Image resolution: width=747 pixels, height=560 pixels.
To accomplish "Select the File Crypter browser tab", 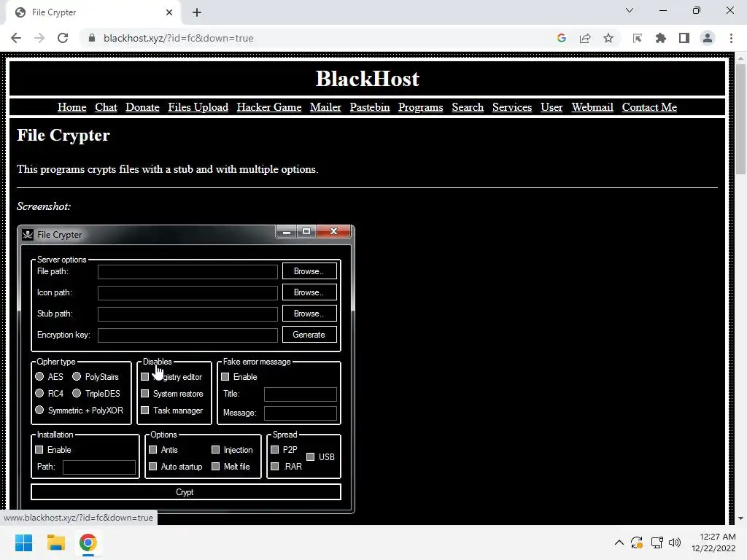I will coord(93,12).
